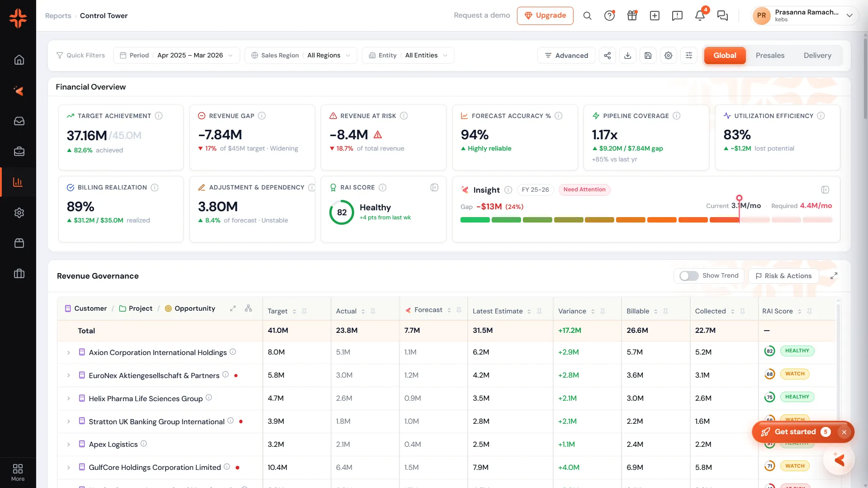Image resolution: width=868 pixels, height=488 pixels.
Task: Expand the Axion Corporation International Holdings row
Action: (68, 353)
